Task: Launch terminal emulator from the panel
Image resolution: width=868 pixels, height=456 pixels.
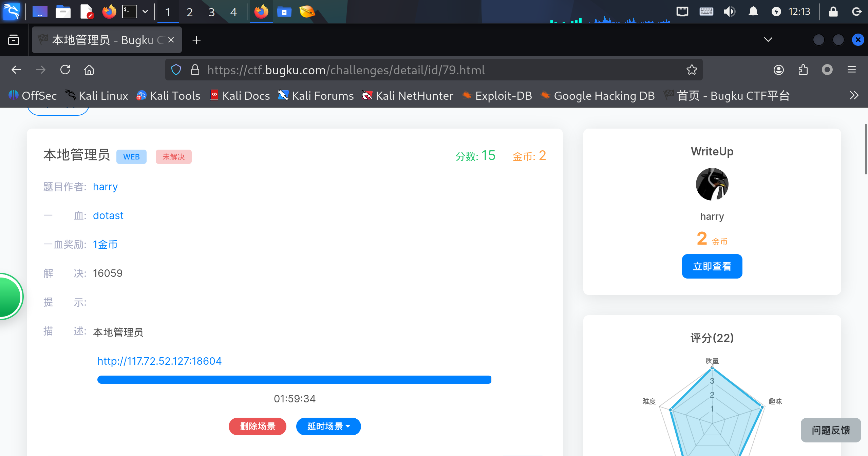Action: pyautogui.click(x=130, y=12)
